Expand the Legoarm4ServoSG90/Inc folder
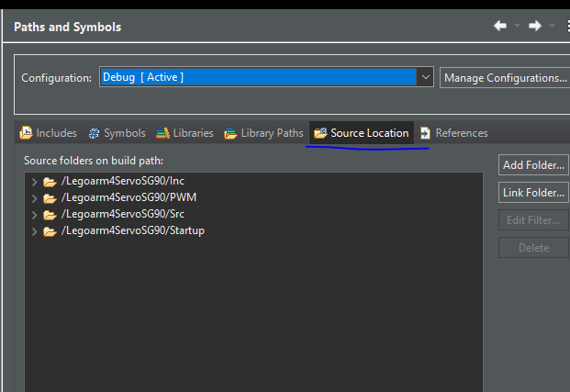Image resolution: width=570 pixels, height=392 pixels. (x=34, y=182)
